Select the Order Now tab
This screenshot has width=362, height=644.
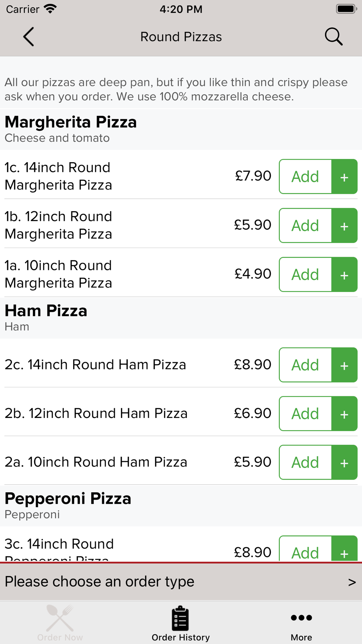click(60, 624)
